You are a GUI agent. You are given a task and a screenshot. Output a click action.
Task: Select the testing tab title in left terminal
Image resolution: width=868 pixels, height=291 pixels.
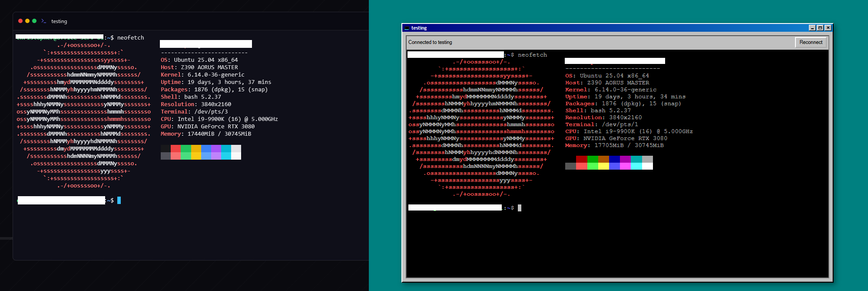(x=59, y=21)
